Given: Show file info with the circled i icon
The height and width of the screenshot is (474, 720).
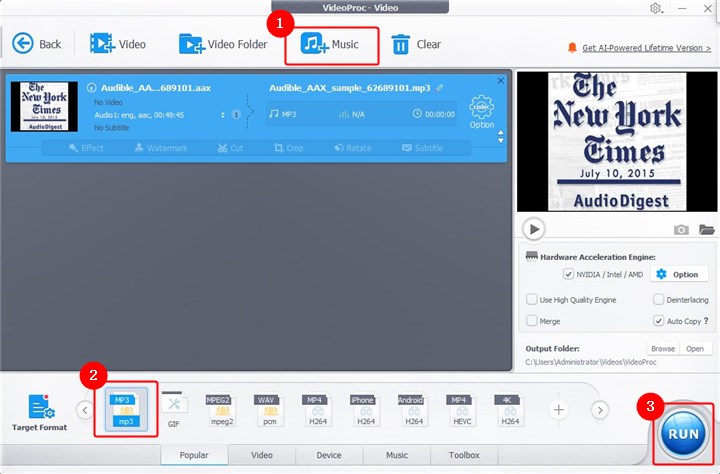Looking at the screenshot, I should (x=91, y=88).
